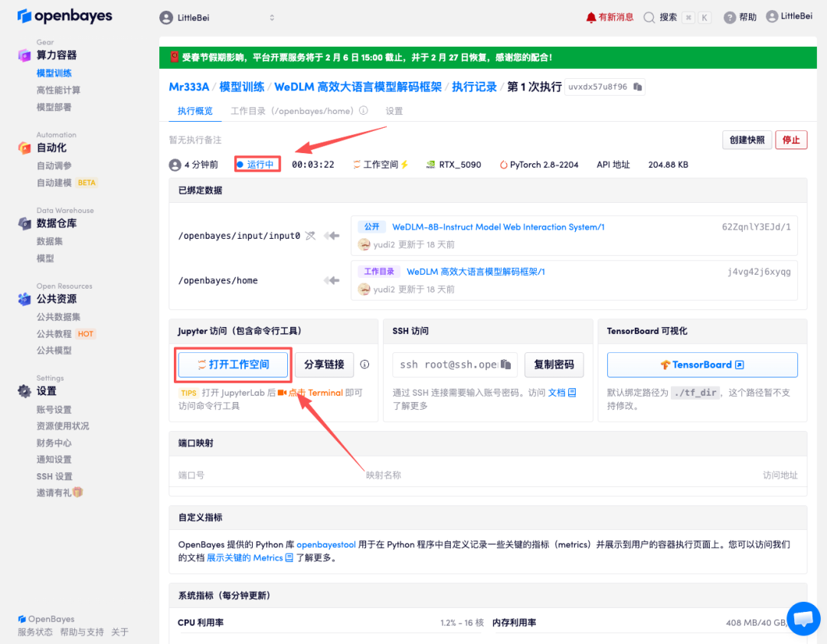The height and width of the screenshot is (644, 827).
Task: Click the yudi2 avatar under WeDLM-8B-Instruct dataset
Action: pyautogui.click(x=364, y=244)
